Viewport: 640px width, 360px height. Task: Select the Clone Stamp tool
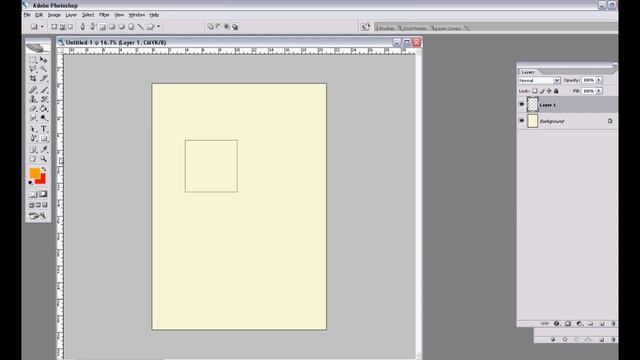[x=33, y=99]
